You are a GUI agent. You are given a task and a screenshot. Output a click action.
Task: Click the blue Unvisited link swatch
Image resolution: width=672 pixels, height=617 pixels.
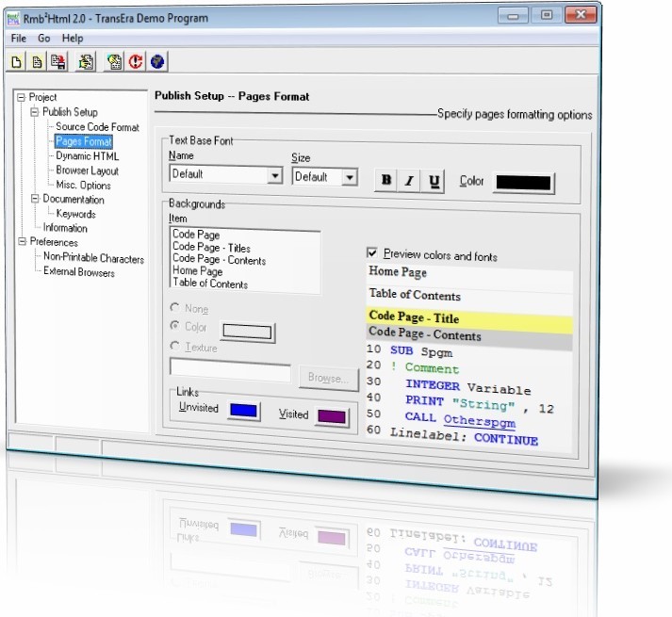243,411
